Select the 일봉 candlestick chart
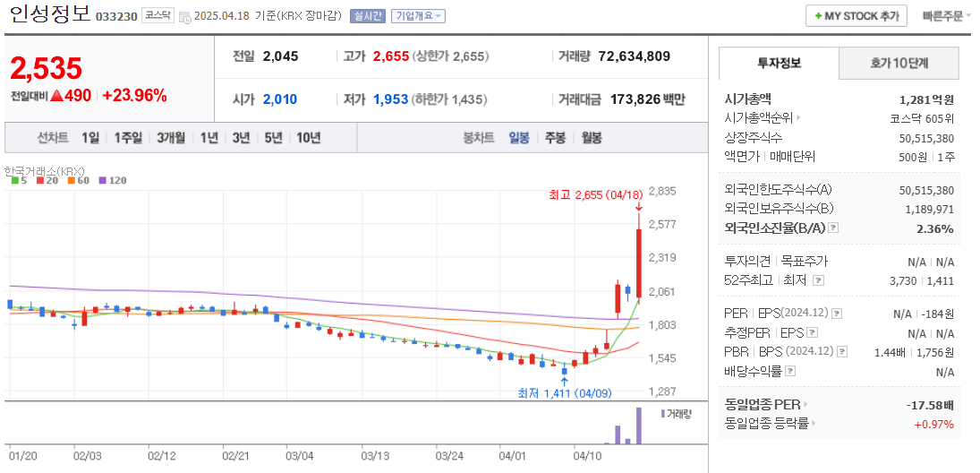 519,138
